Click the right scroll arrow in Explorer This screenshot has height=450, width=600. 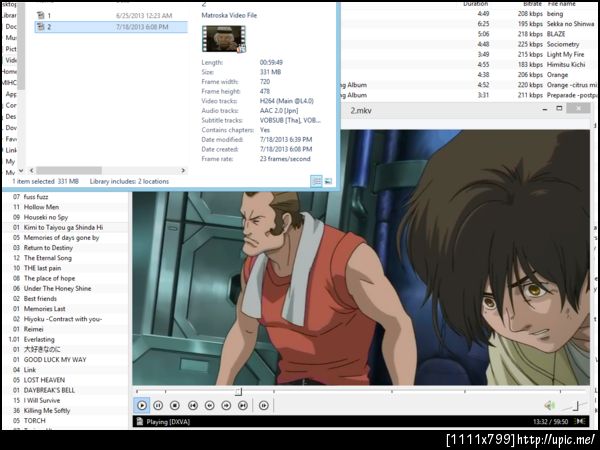[x=183, y=170]
